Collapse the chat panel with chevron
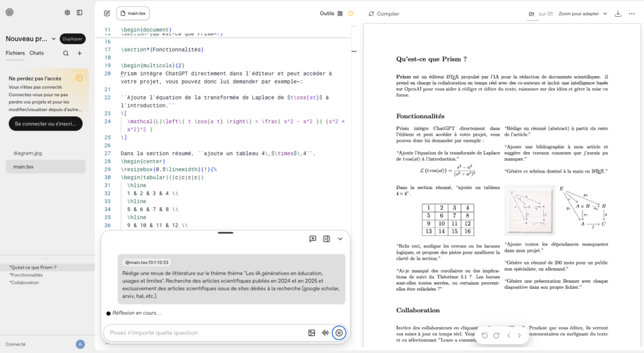The width and height of the screenshot is (644, 353). coord(340,239)
